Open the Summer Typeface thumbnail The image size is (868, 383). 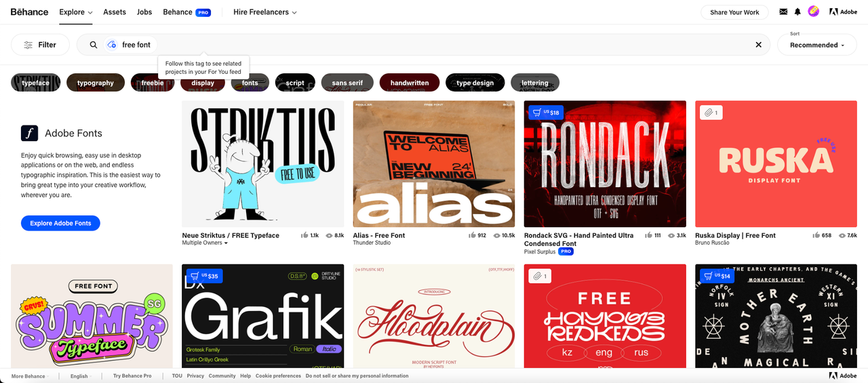[92, 317]
